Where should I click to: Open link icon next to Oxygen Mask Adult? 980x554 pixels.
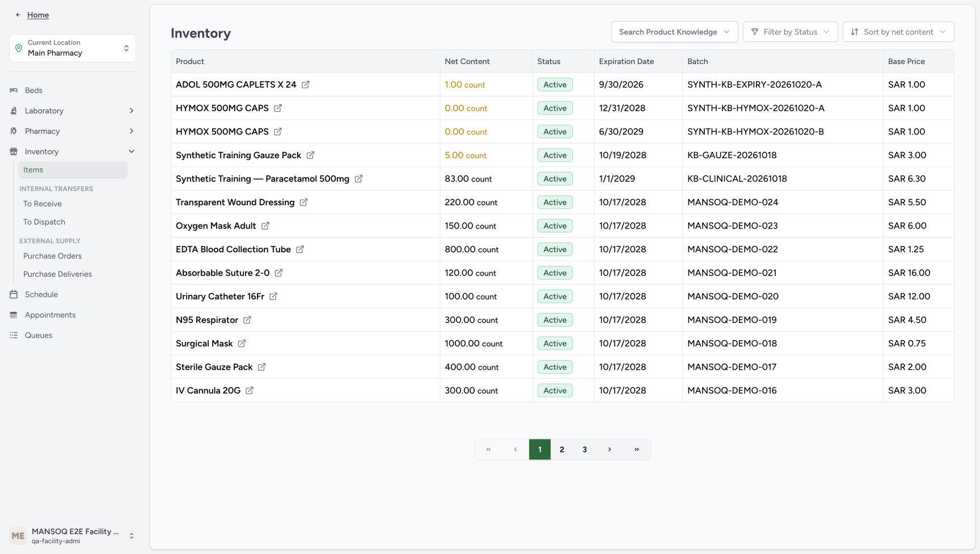click(265, 226)
